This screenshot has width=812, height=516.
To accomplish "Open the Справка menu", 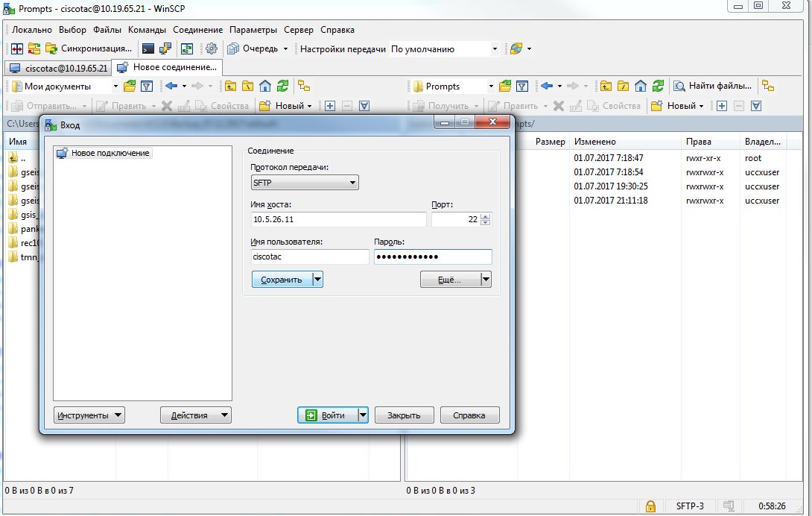I will [x=337, y=30].
